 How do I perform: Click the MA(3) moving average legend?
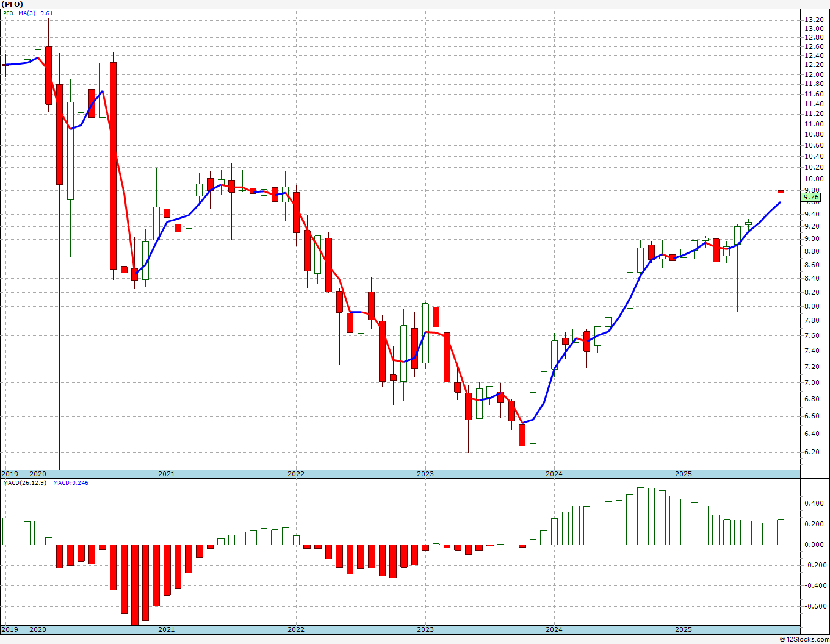(27, 13)
